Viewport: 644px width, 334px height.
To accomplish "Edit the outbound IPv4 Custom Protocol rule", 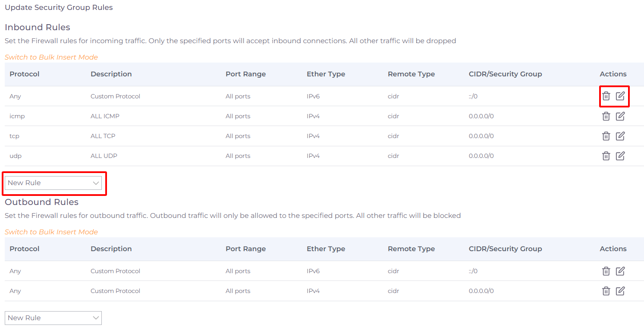I will [620, 291].
